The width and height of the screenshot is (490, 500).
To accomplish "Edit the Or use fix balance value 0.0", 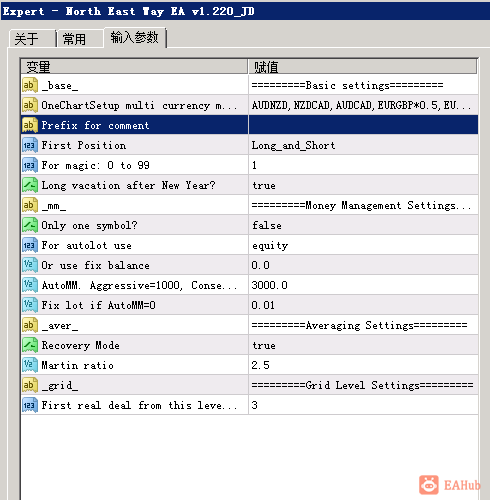I will (363, 265).
